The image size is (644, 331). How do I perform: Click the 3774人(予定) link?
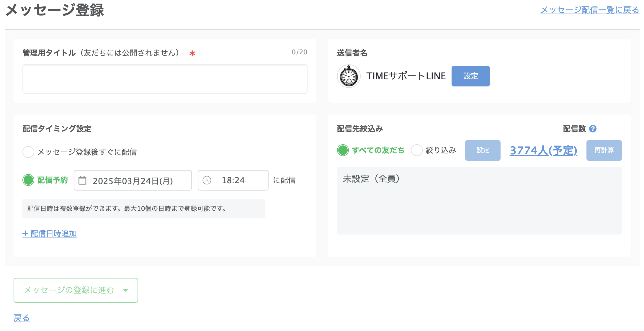[x=543, y=150]
